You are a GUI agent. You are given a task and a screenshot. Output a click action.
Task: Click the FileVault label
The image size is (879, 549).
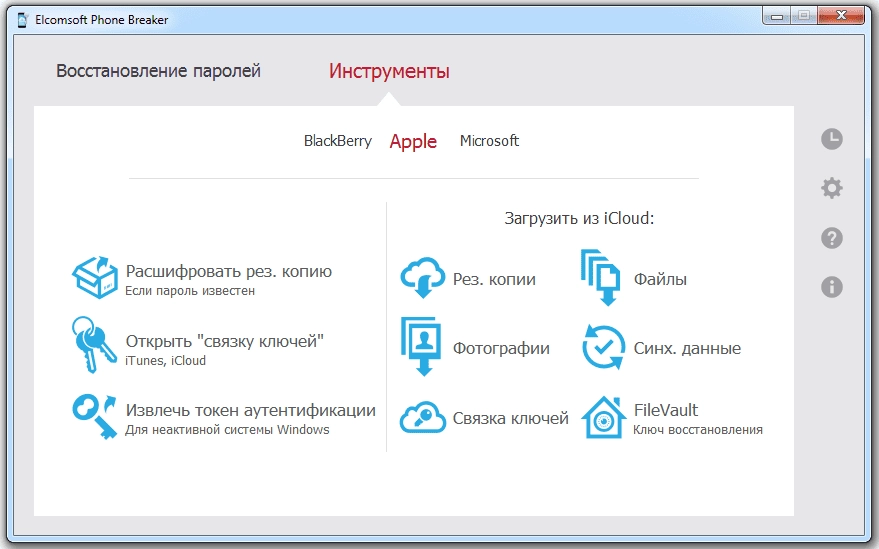(666, 410)
